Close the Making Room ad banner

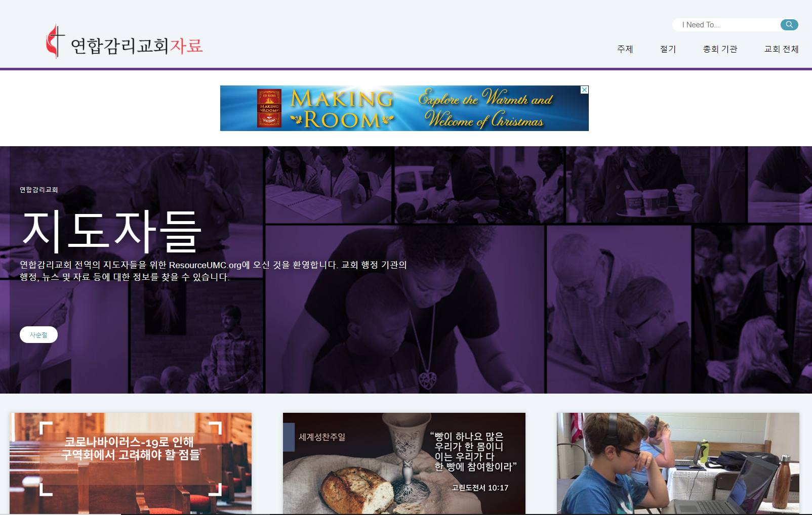[x=584, y=90]
